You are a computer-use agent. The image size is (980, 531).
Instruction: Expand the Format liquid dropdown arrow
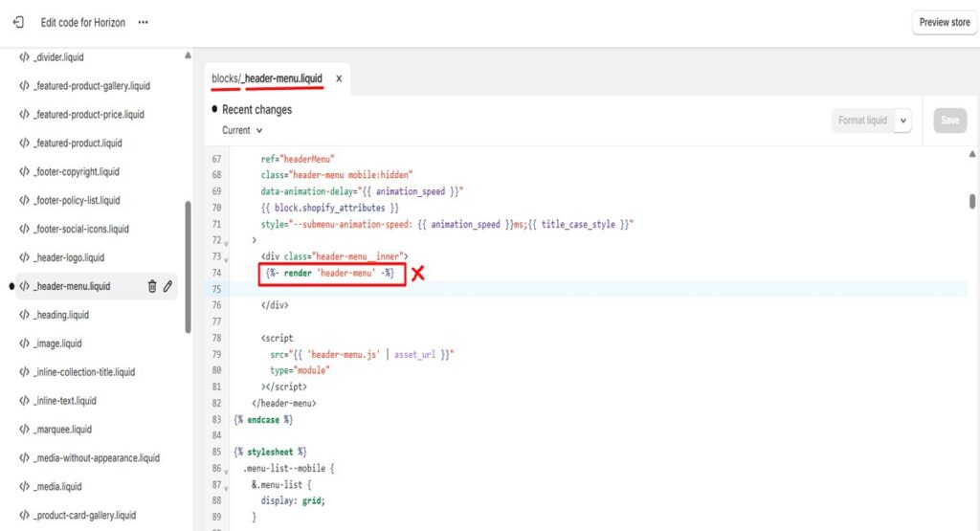coord(903,121)
